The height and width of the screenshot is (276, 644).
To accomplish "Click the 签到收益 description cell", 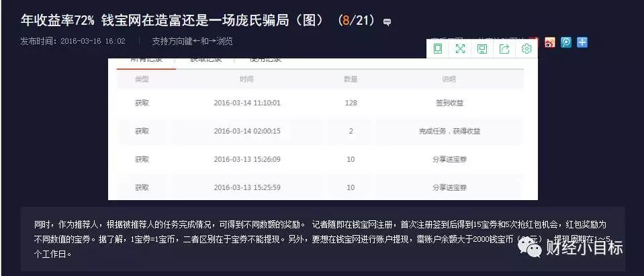I will [x=449, y=103].
